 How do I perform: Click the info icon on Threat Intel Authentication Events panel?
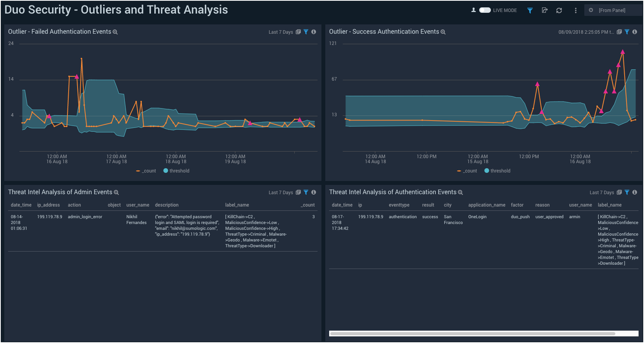(635, 192)
